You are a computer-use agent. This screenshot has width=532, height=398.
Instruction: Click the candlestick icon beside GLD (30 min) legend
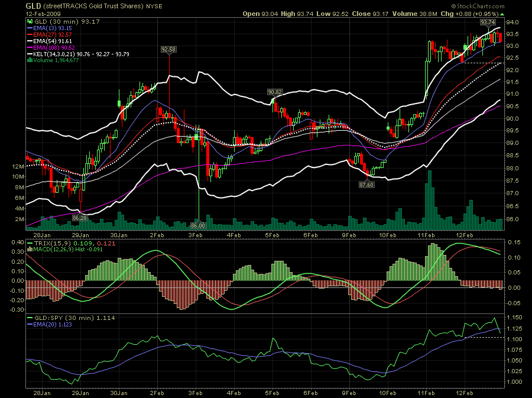click(30, 22)
